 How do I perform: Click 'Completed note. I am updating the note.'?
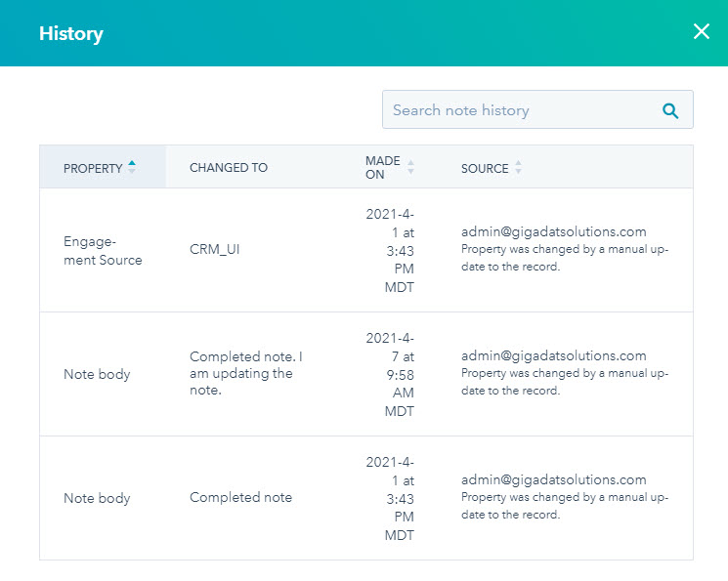click(x=246, y=373)
